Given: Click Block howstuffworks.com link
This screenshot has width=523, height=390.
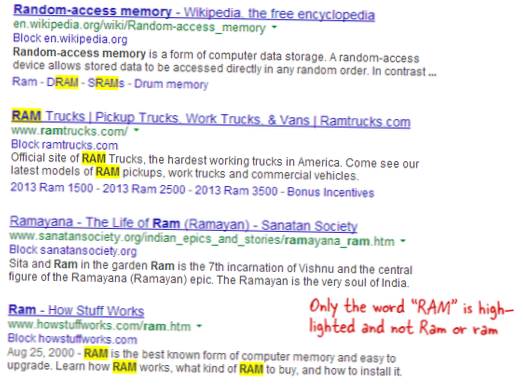Looking at the screenshot, I should click(x=72, y=339).
